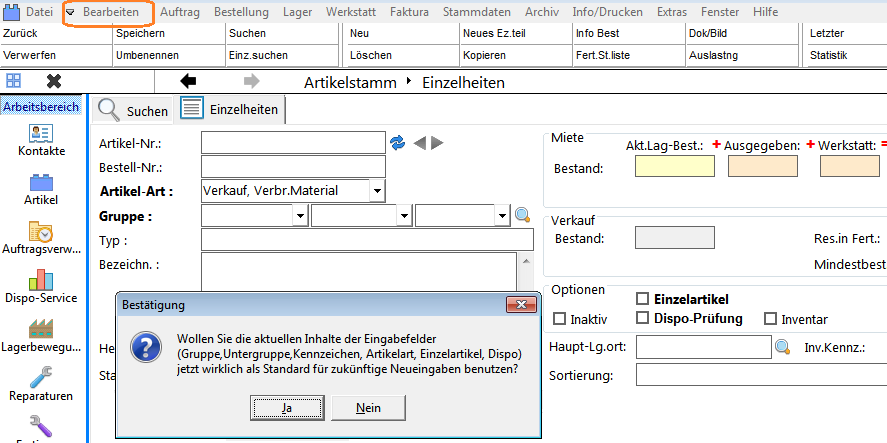Click the application icon left of Datei
Viewport: 887px width, 443px height.
(12, 12)
